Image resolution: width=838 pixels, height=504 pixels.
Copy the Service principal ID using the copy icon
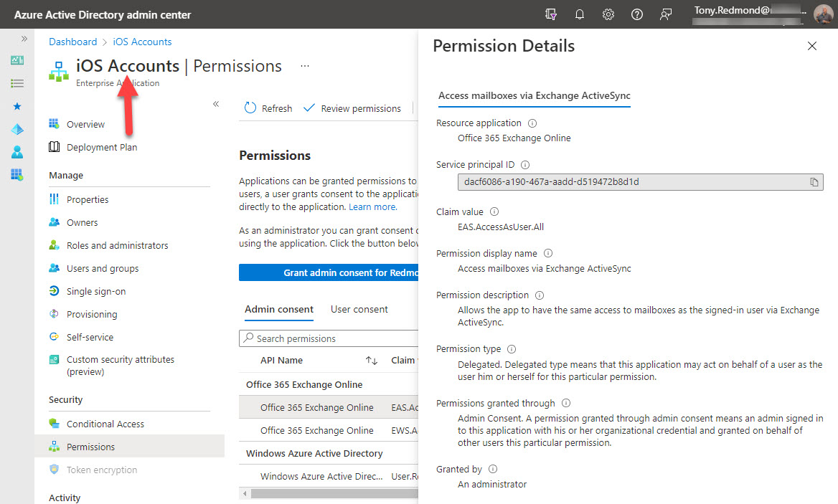(x=815, y=182)
